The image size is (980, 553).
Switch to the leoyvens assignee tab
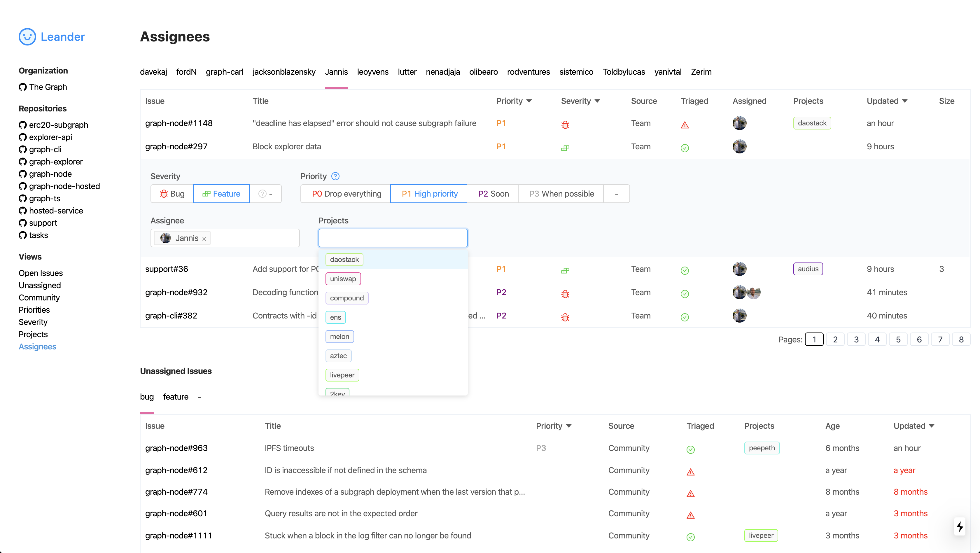pos(372,72)
